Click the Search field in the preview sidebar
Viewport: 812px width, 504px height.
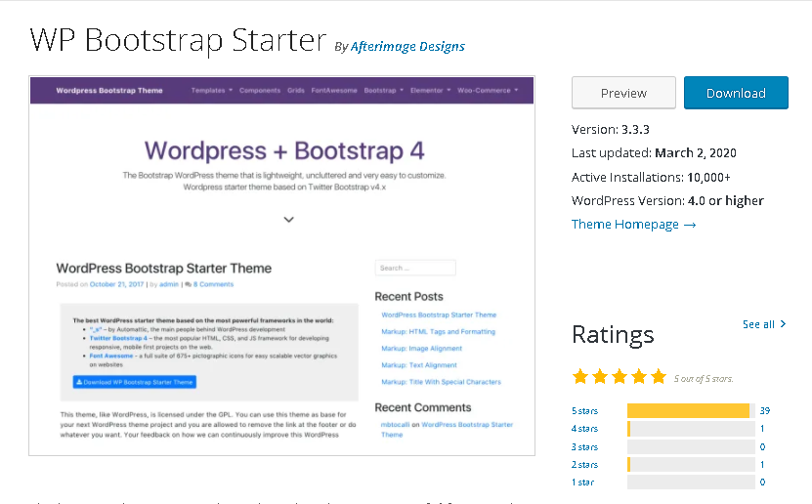[415, 268]
